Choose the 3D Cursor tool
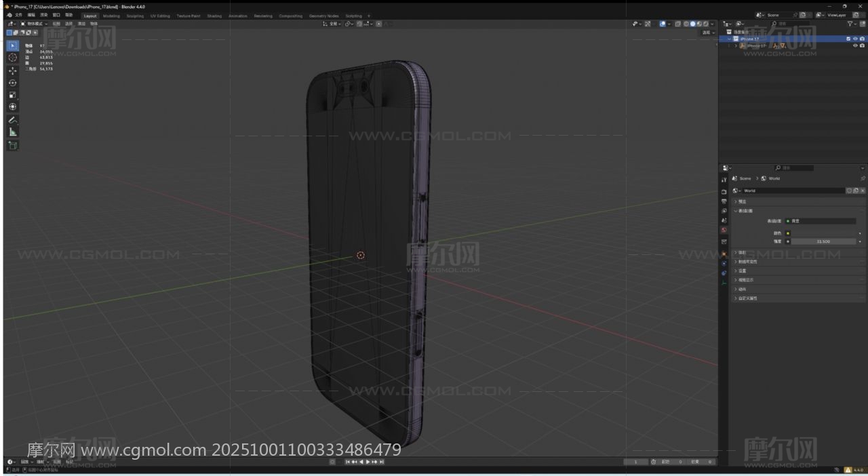This screenshot has height=476, width=868. [x=12, y=58]
